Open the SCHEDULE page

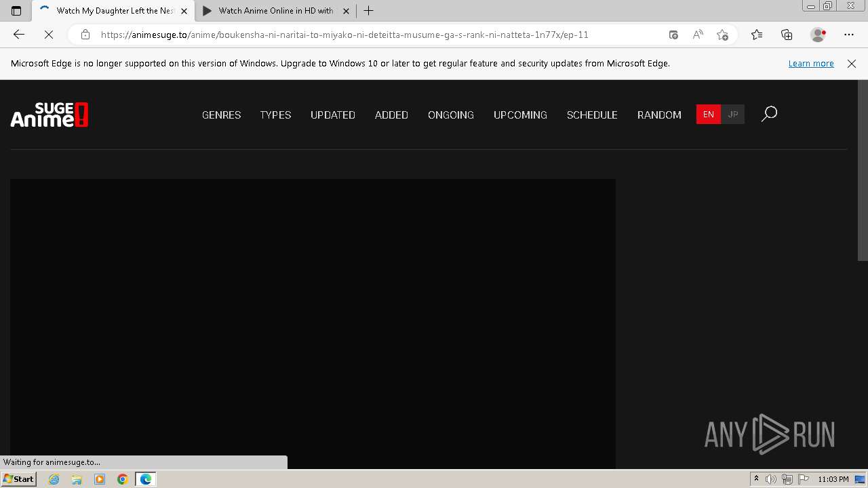[592, 115]
